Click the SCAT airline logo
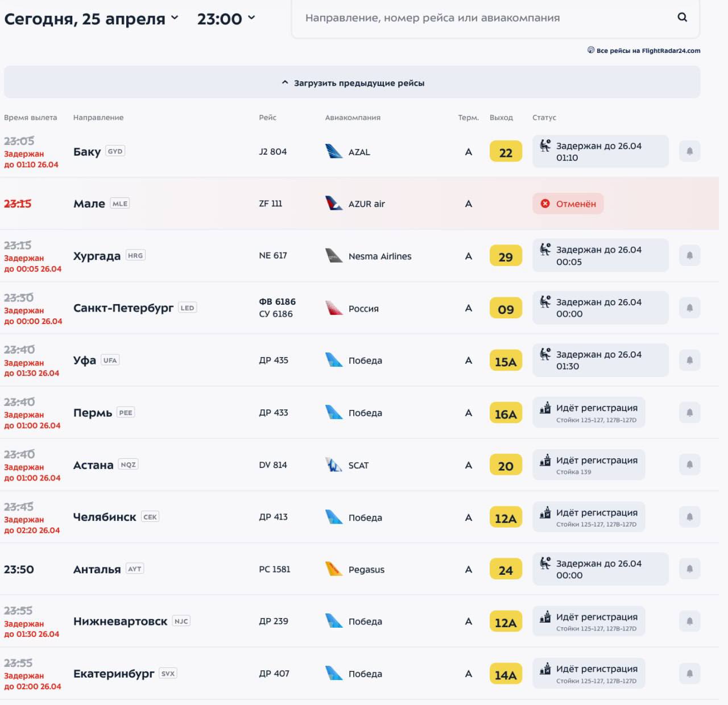The image size is (728, 705). tap(334, 465)
